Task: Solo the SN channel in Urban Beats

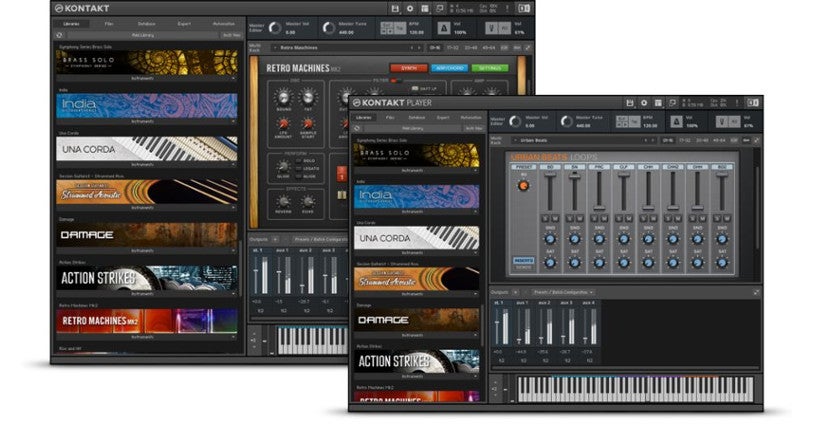Action: 570,219
